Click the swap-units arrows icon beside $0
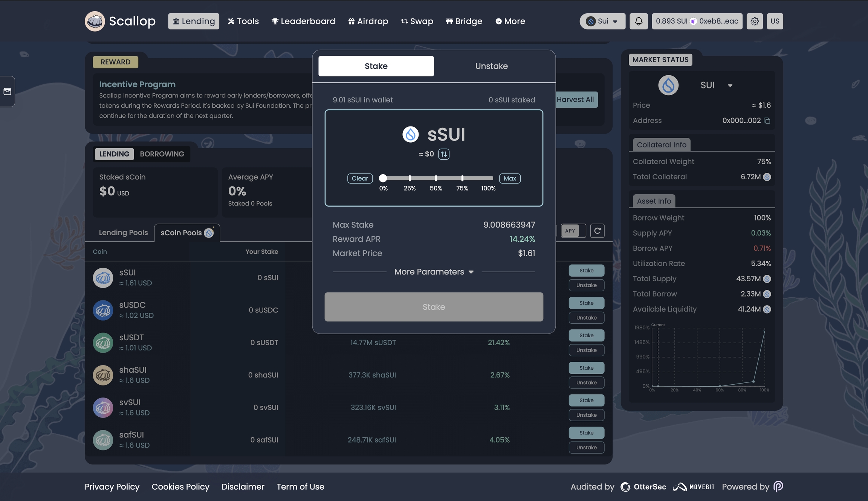Viewport: 868px width, 501px height. point(444,154)
